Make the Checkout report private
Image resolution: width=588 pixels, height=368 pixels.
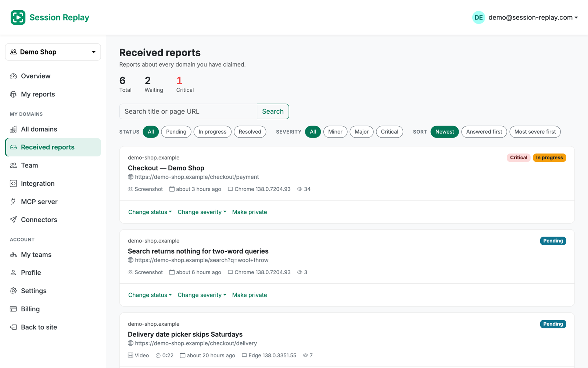250,212
